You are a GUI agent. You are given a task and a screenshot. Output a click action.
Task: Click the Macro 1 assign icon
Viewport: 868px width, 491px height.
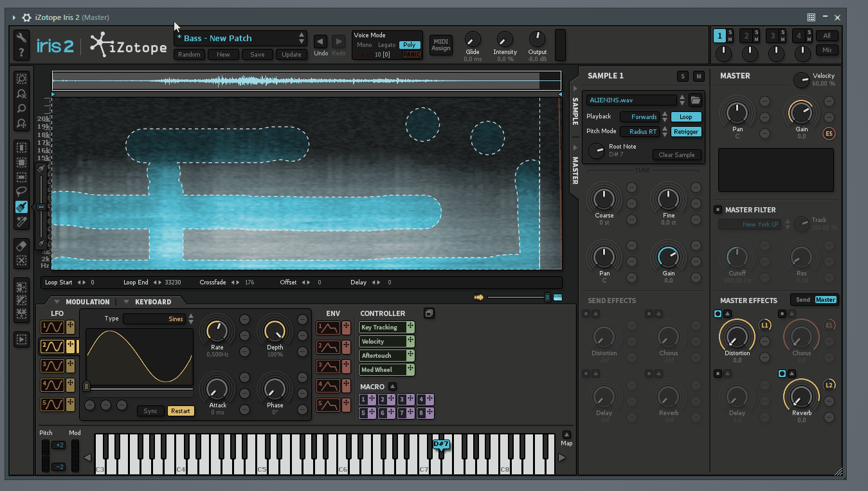[372, 400]
